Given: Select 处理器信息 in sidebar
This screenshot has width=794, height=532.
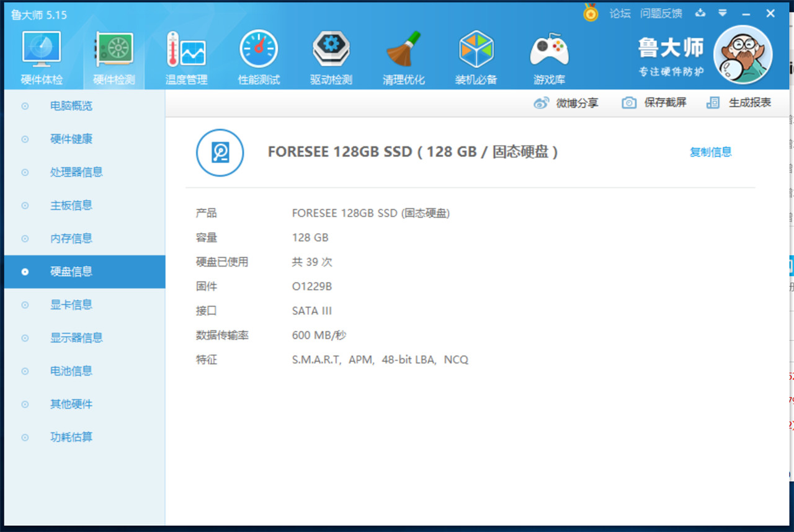Looking at the screenshot, I should tap(84, 172).
